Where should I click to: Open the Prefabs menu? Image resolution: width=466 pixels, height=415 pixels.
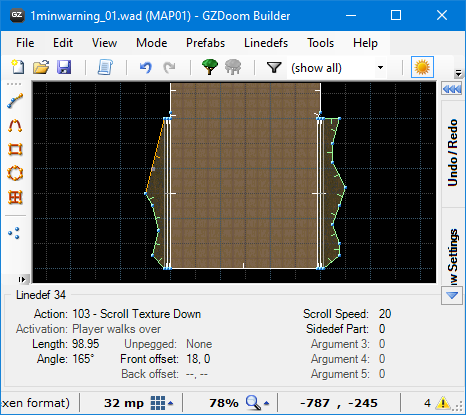pyautogui.click(x=206, y=43)
